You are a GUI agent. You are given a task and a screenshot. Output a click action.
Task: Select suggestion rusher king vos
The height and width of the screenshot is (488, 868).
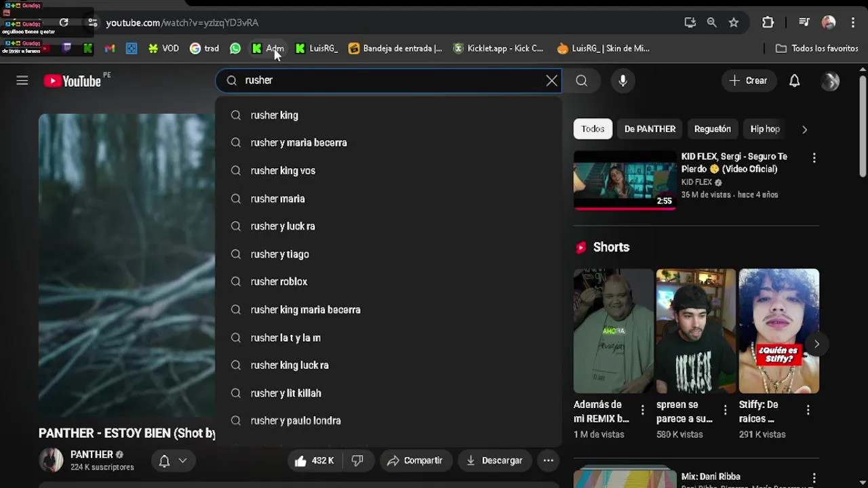click(389, 171)
